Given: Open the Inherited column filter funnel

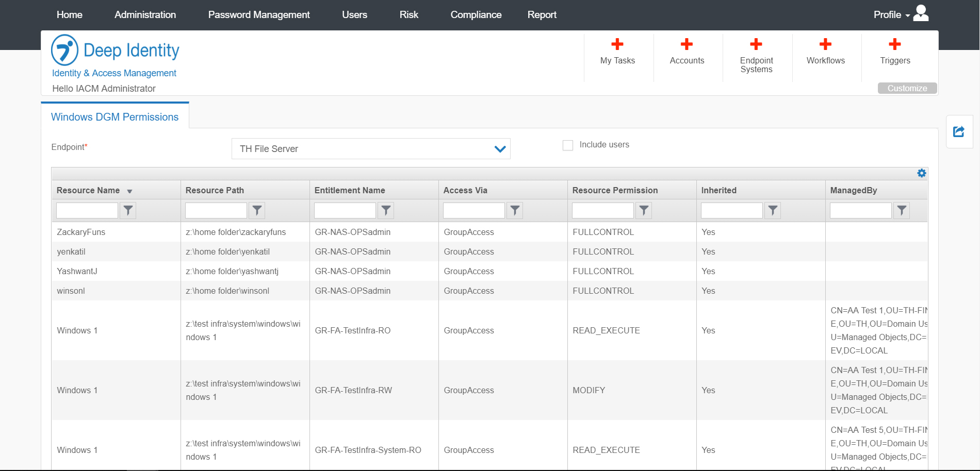Looking at the screenshot, I should 772,210.
